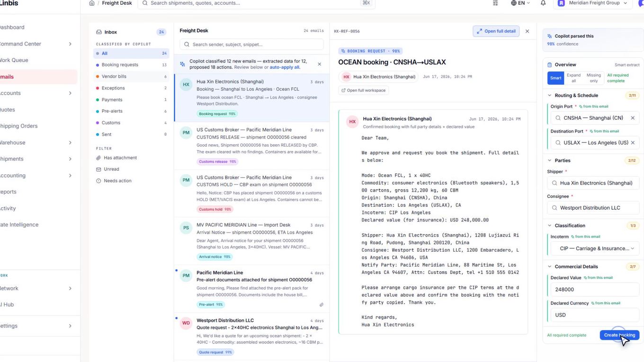Open Quotes in the sidebar
This screenshot has width=644, height=362.
click(38, 110)
